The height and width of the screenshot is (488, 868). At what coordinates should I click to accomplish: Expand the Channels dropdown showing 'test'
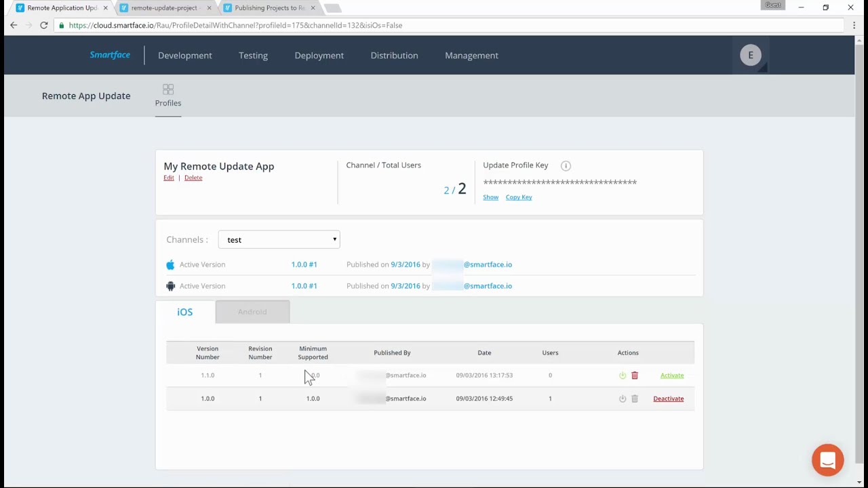point(279,239)
